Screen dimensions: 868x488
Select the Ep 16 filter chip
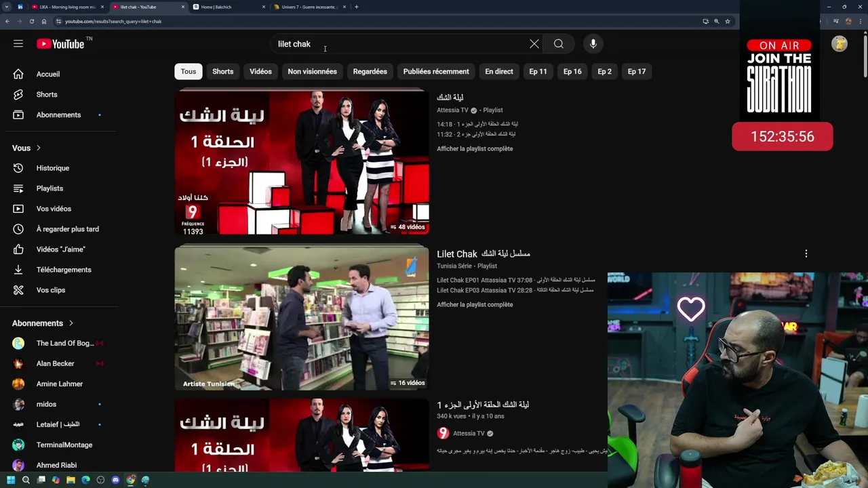coord(572,71)
